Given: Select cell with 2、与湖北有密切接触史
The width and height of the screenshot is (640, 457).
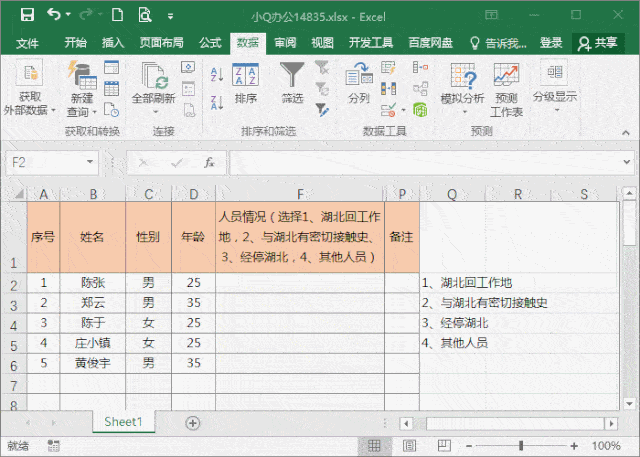Looking at the screenshot, I should click(484, 303).
